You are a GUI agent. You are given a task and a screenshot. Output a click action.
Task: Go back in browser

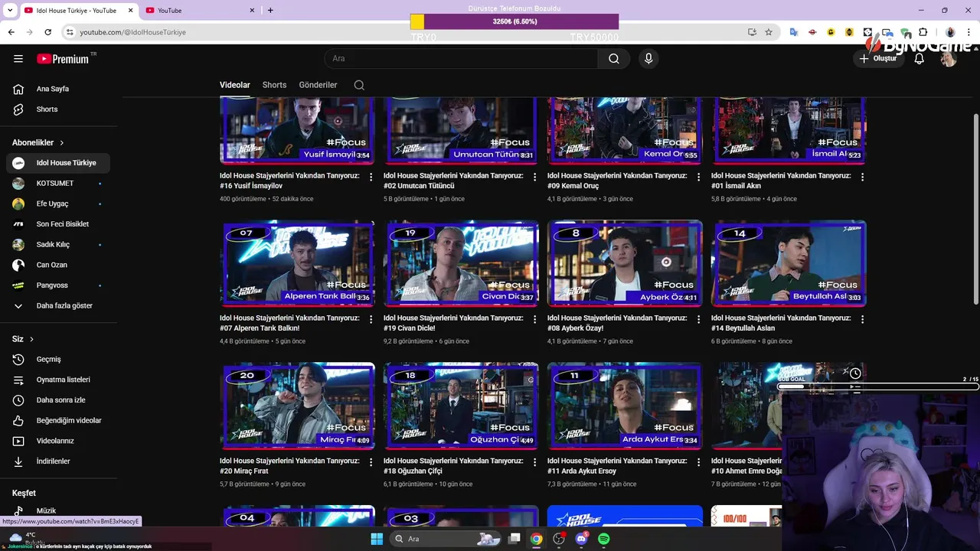point(11,32)
